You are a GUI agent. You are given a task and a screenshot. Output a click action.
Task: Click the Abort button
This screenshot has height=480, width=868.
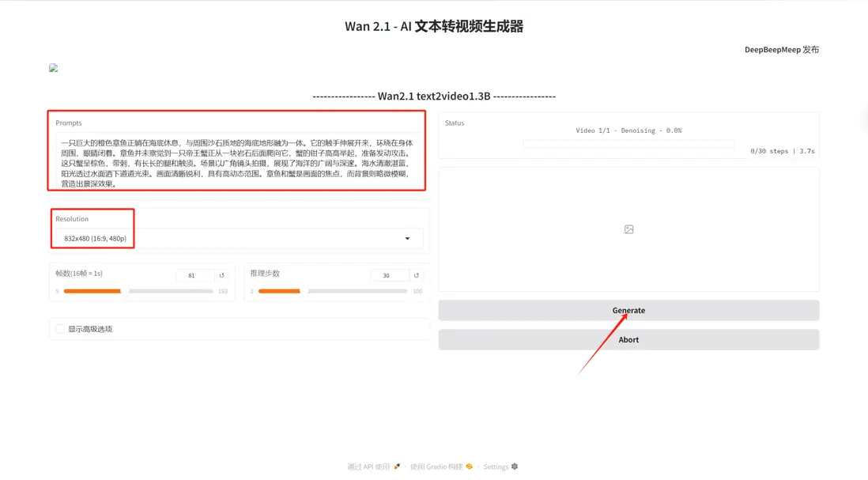[628, 339]
